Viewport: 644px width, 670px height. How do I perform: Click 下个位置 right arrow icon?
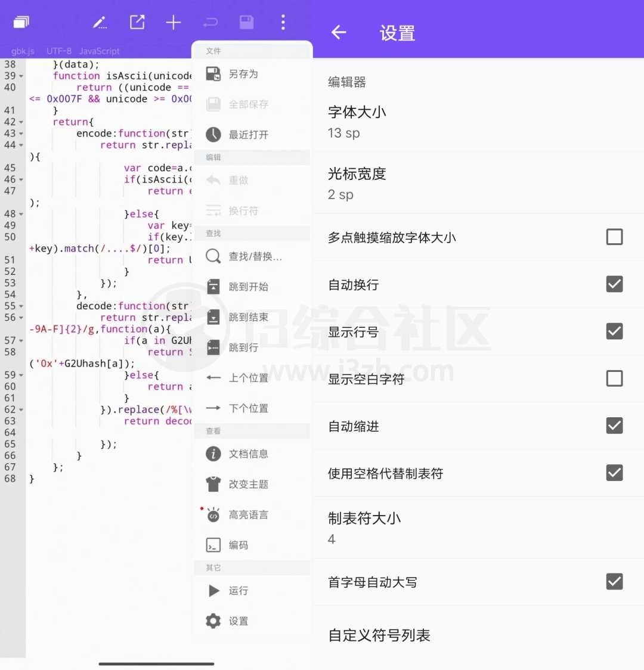[213, 408]
